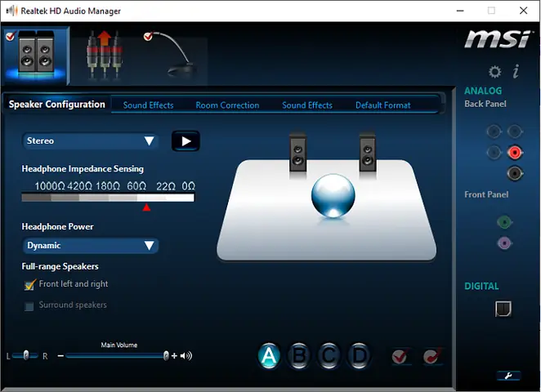
Task: Click the top-right dimmed back panel jack
Action: (x=515, y=131)
